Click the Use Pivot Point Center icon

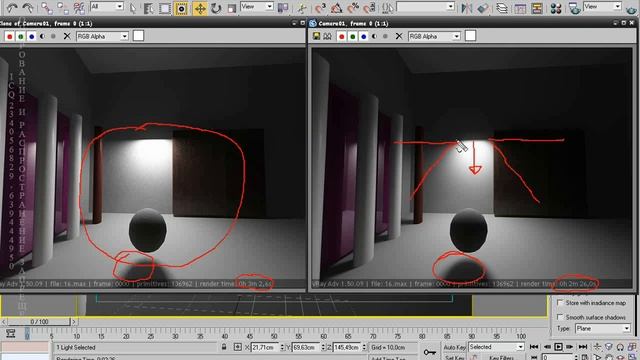[282, 8]
